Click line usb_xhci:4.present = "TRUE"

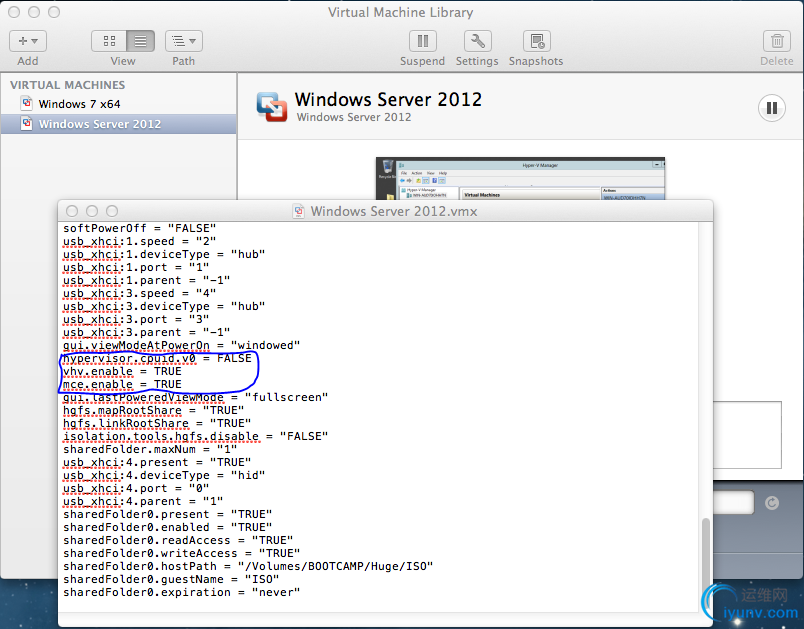[x=157, y=462]
